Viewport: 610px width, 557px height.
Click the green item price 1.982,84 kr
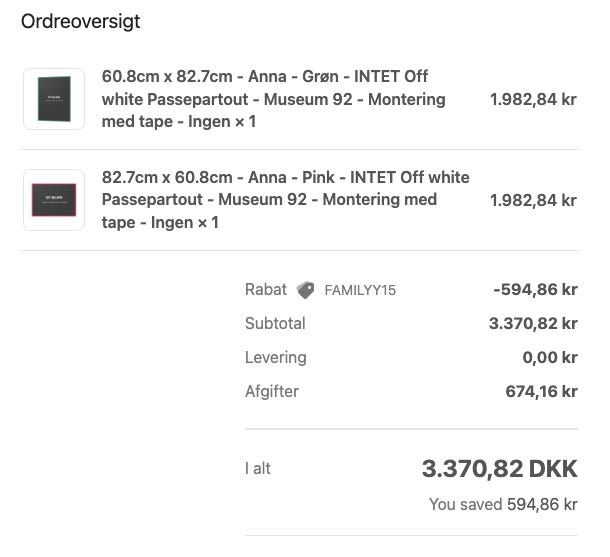pos(533,99)
